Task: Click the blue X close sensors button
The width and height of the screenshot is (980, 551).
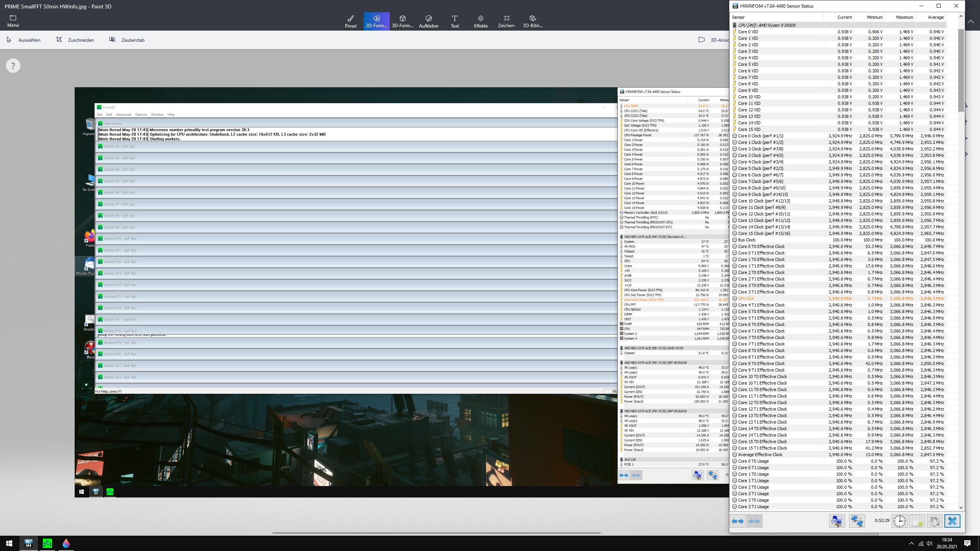Action: coord(952,521)
